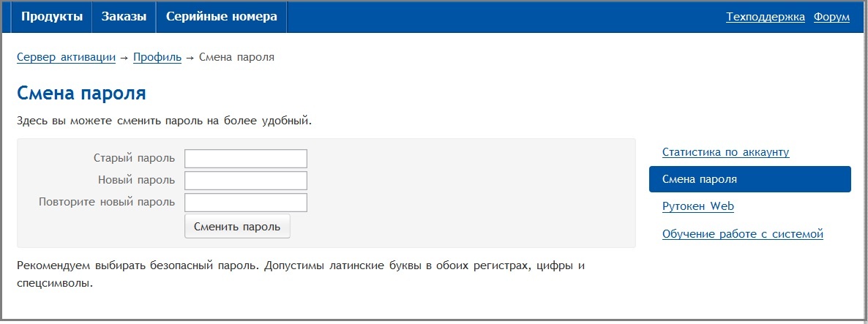Select the Повторите новый пароль field
868x324 pixels.
[245, 203]
